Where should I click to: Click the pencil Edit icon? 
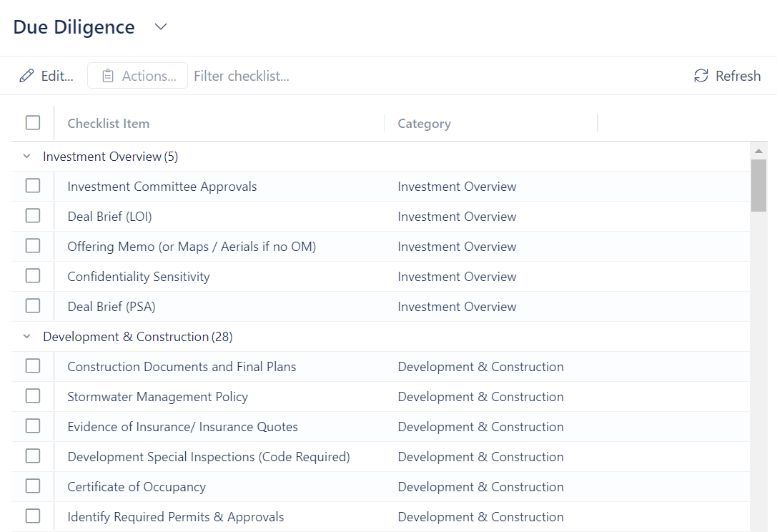click(x=26, y=76)
